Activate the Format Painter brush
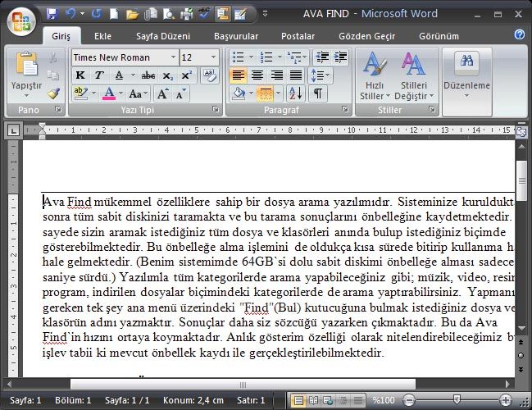The height and width of the screenshot is (410, 532). tap(53, 93)
